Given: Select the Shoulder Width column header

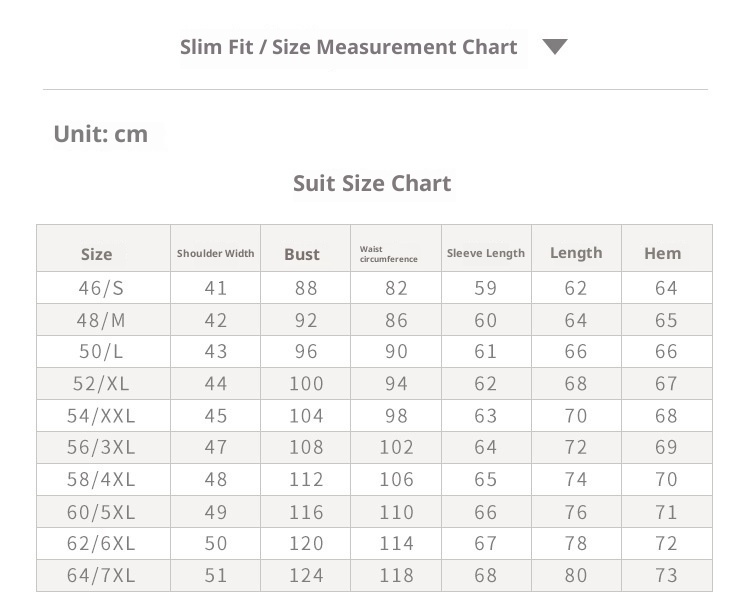Looking at the screenshot, I should (x=215, y=254).
